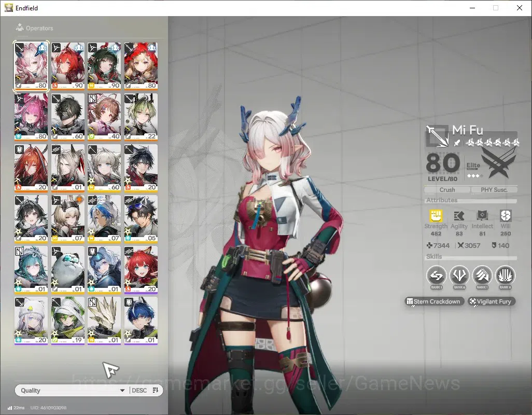Click the 22ms network latency indicator

pos(16,408)
